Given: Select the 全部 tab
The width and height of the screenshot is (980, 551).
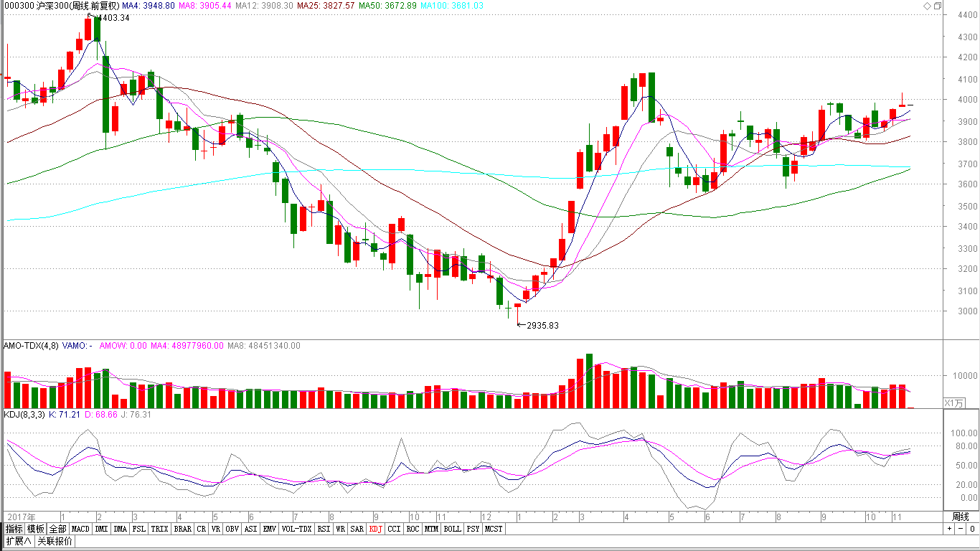Looking at the screenshot, I should pyautogui.click(x=57, y=529).
